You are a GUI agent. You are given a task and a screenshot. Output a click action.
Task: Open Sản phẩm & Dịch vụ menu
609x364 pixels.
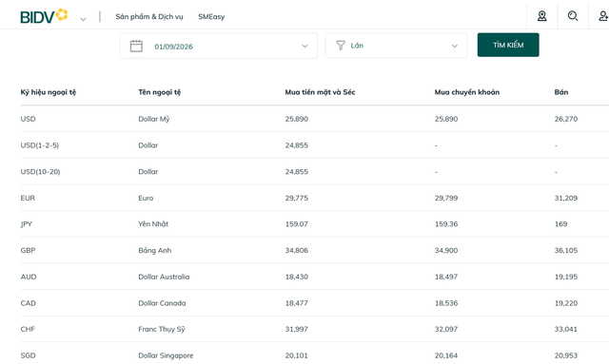[x=149, y=17]
